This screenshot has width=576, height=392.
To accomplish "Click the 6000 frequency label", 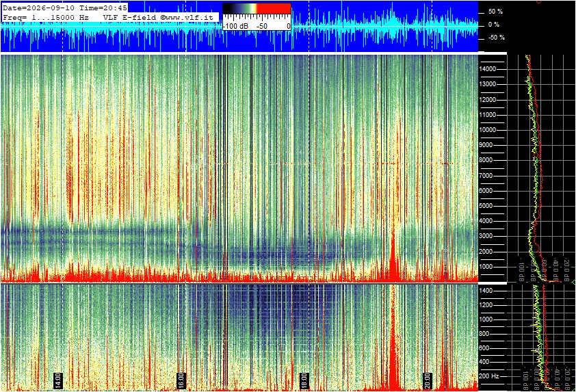I will coord(486,191).
